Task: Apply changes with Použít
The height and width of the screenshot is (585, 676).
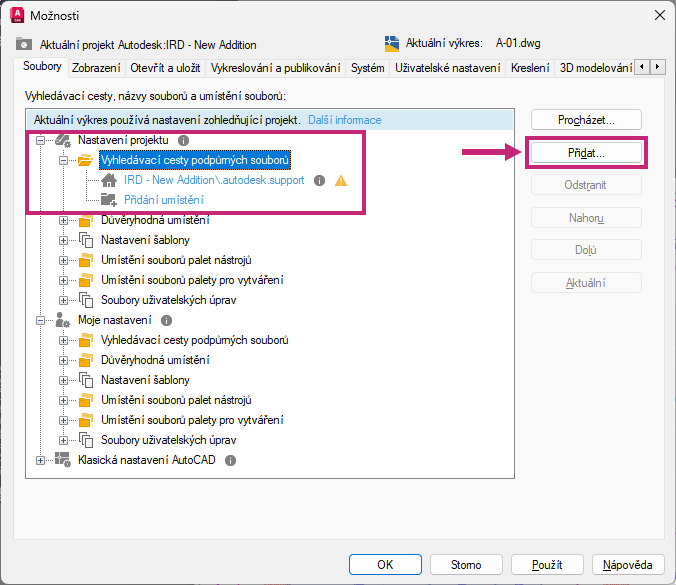Action: click(x=547, y=565)
